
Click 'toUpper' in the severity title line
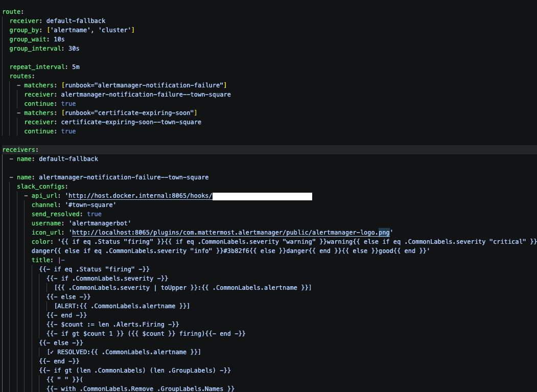174,288
